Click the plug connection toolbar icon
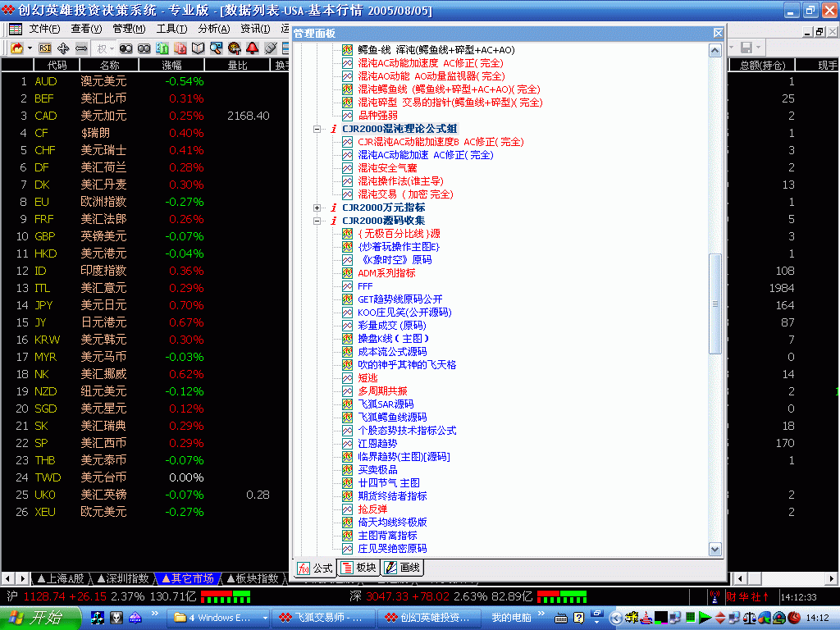 (x=271, y=48)
